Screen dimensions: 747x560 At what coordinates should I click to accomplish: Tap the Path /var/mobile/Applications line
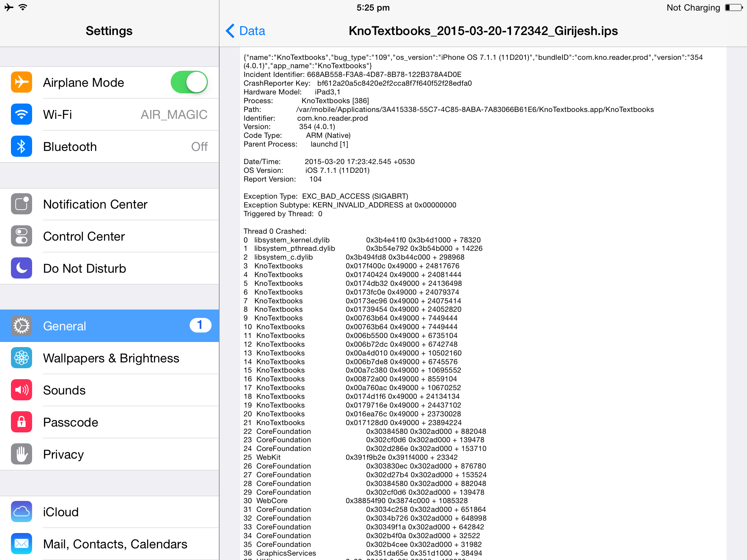(449, 110)
